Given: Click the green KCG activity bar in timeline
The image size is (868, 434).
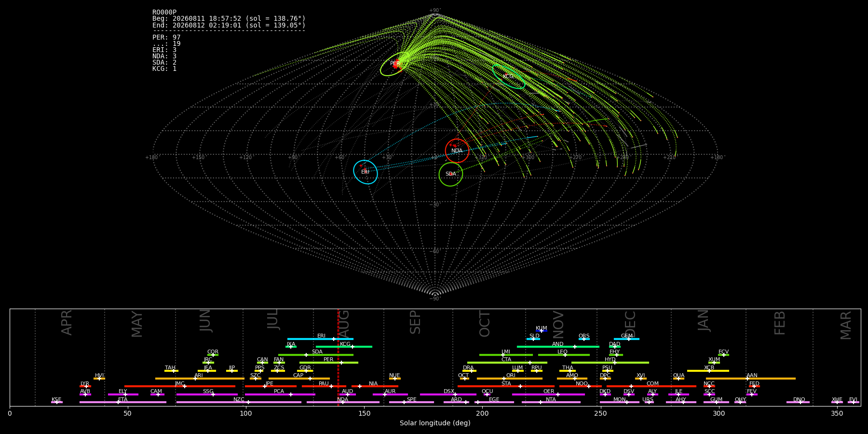Looking at the screenshot, I should pyautogui.click(x=344, y=347).
